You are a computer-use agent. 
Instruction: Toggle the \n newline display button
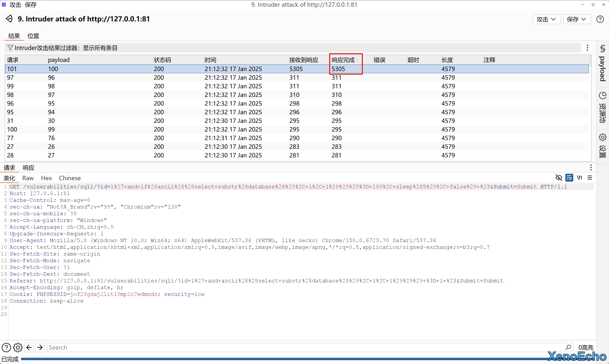click(579, 178)
